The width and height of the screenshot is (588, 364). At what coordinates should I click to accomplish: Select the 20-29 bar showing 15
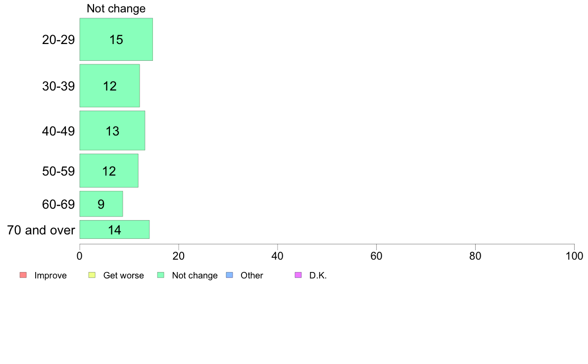click(x=116, y=40)
